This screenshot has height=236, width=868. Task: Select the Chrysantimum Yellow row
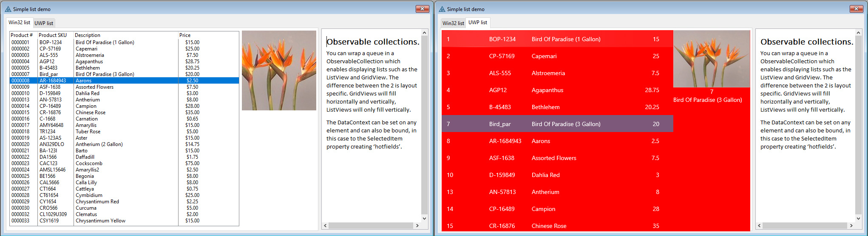coord(100,221)
